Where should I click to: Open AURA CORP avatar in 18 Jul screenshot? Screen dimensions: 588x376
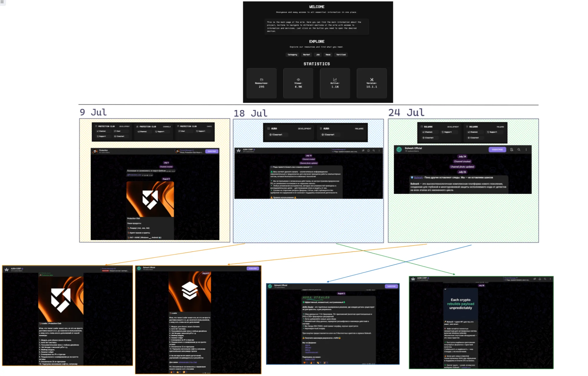239,150
